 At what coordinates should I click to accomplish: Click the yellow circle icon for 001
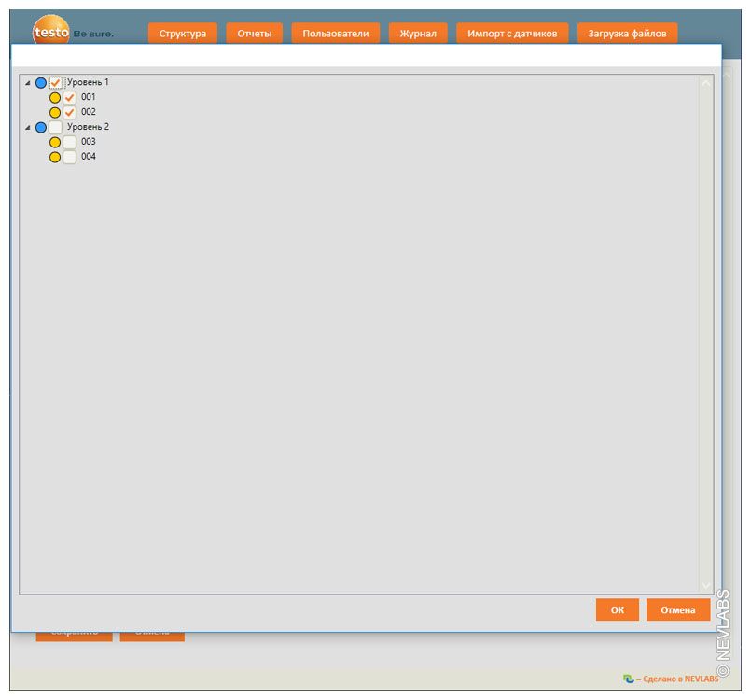[55, 98]
